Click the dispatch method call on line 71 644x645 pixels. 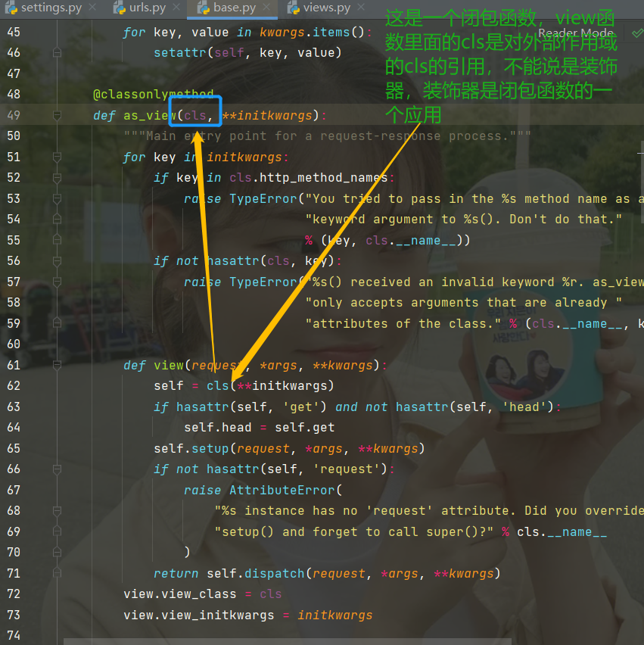tap(274, 573)
